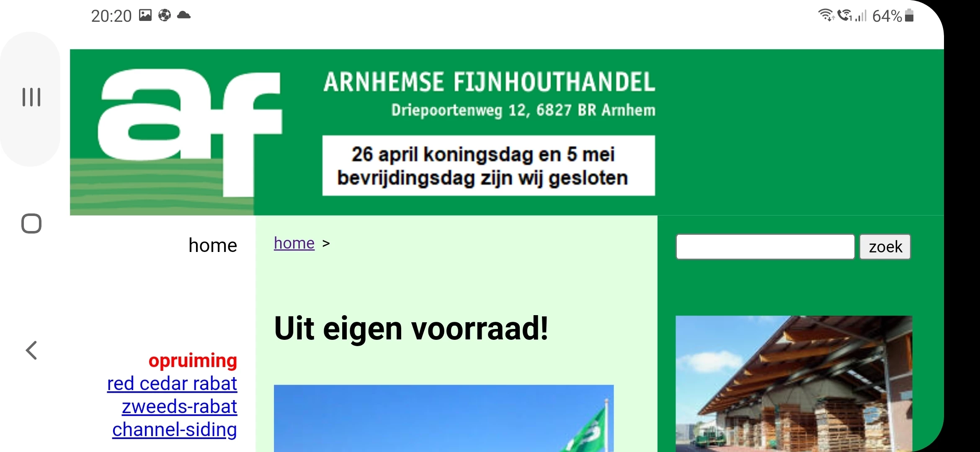Focus the search text field
This screenshot has height=452, width=980.
click(x=765, y=247)
